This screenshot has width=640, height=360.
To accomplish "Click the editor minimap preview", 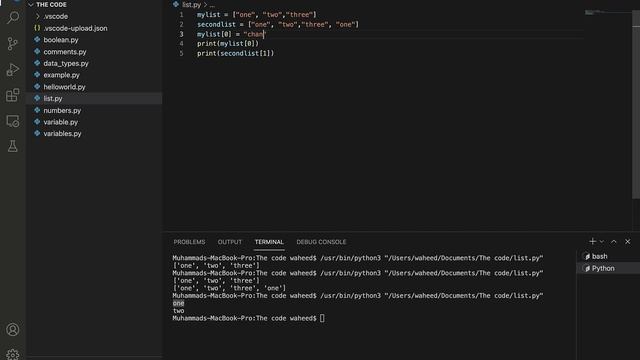I will 594,13.
